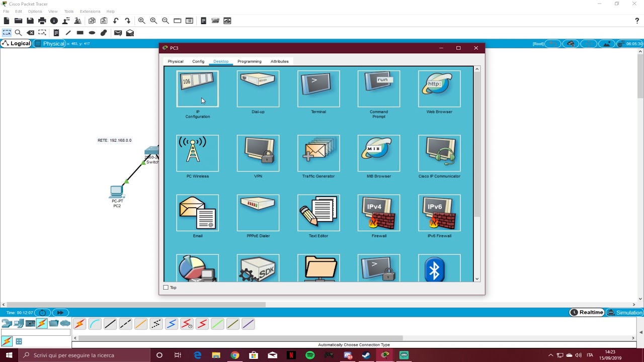Open the terminal-with-padlock app icon

(379, 268)
